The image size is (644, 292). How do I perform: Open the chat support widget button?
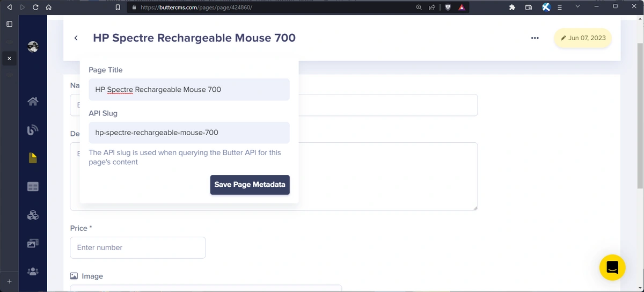612,267
